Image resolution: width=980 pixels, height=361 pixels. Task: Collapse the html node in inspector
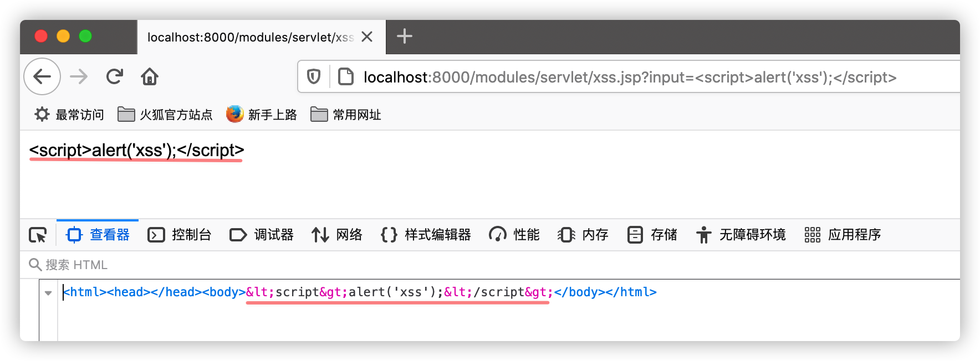[x=48, y=293]
